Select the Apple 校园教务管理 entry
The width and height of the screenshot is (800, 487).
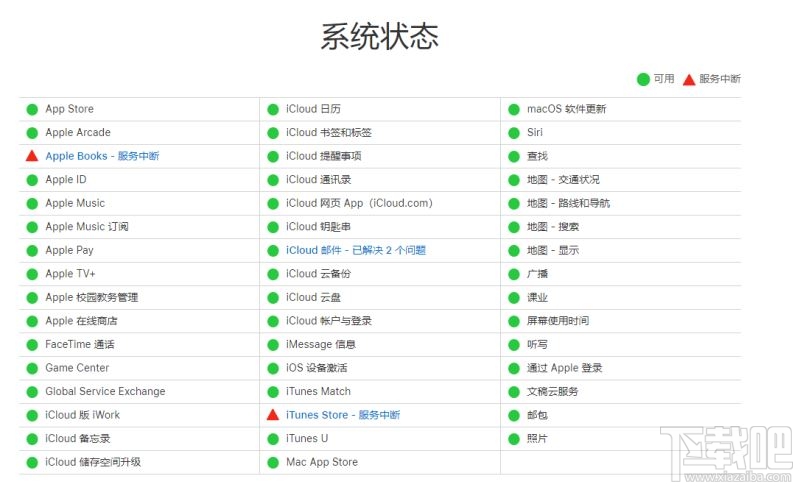pos(92,297)
